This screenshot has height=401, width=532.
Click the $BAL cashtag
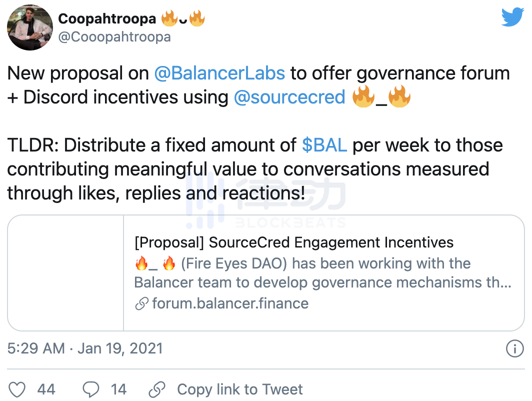324,145
